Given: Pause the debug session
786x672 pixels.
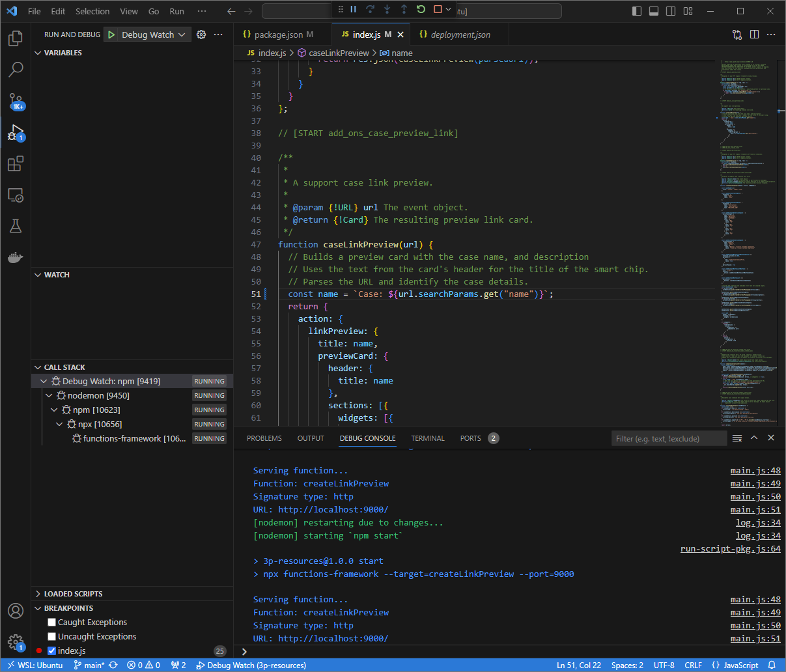Looking at the screenshot, I should [353, 9].
